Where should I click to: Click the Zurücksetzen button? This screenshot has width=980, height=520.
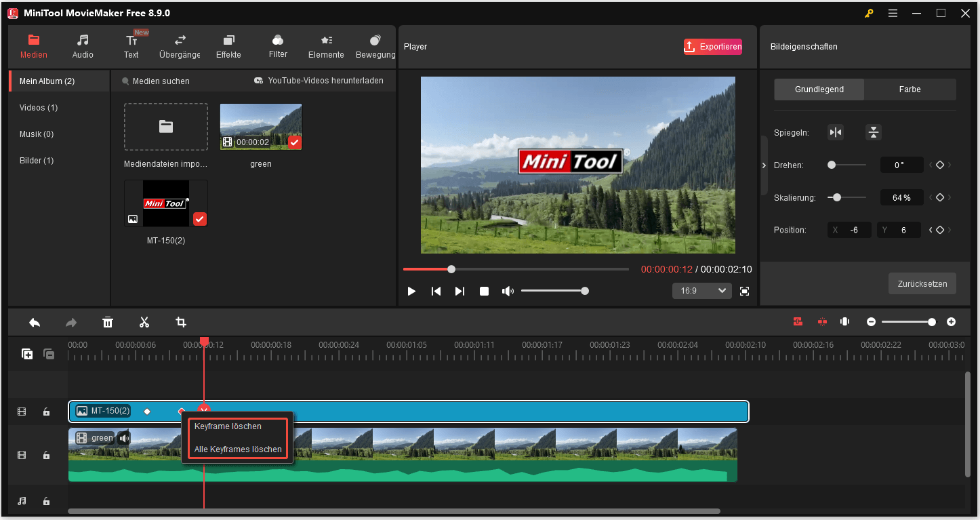(x=922, y=283)
